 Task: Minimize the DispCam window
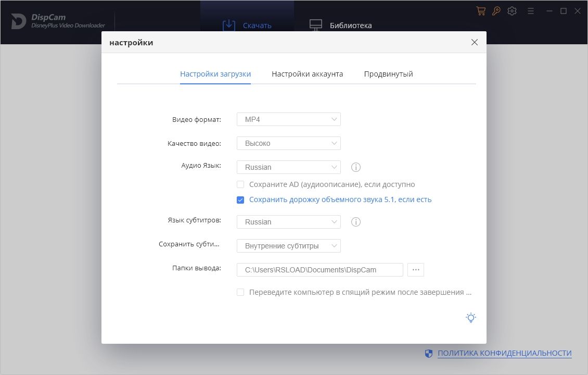pyautogui.click(x=549, y=11)
